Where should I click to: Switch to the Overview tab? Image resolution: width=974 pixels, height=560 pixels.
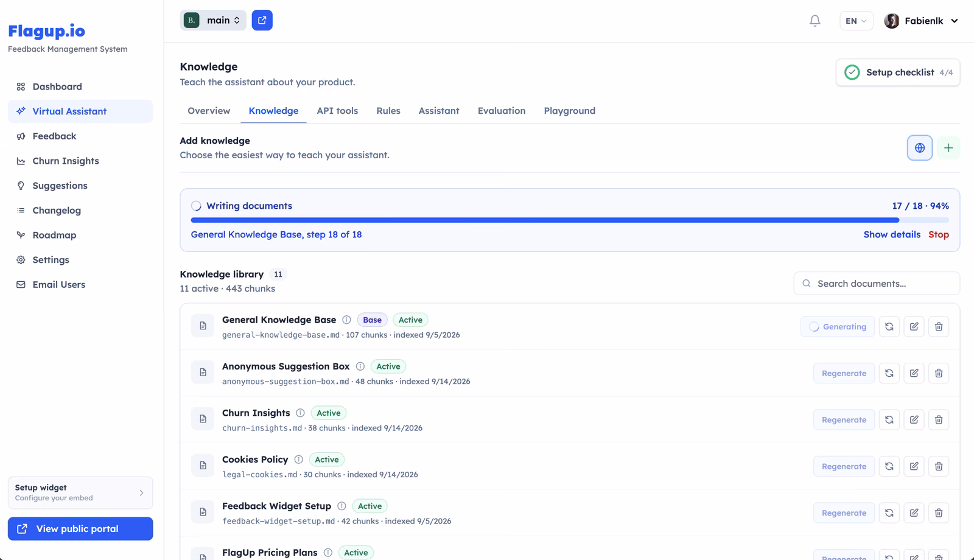point(209,111)
